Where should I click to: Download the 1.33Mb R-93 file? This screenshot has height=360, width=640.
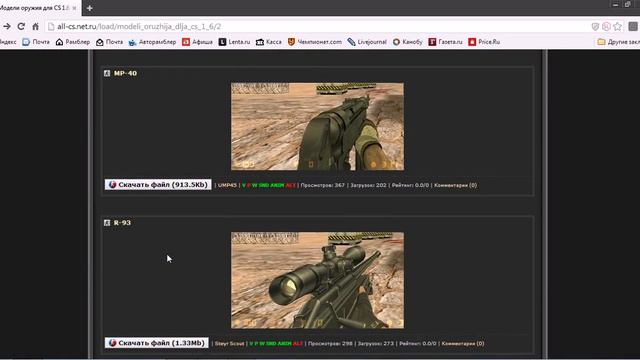point(156,343)
